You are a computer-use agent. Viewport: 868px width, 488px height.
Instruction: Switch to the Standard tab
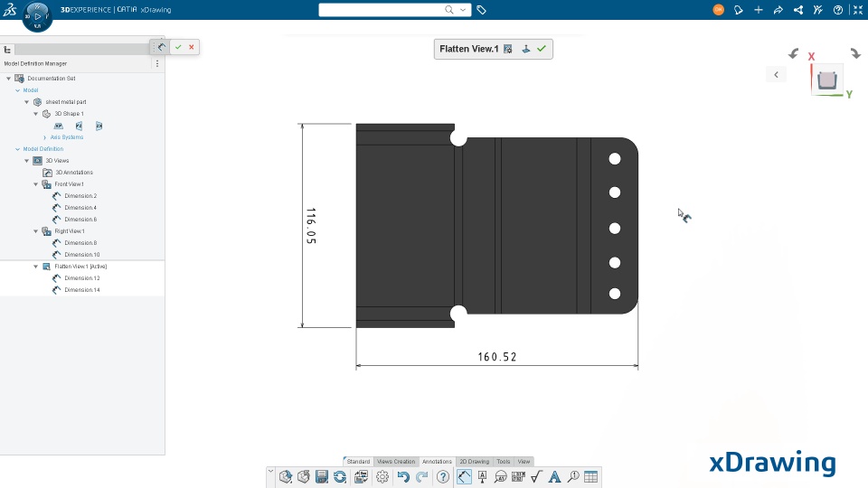(x=358, y=462)
